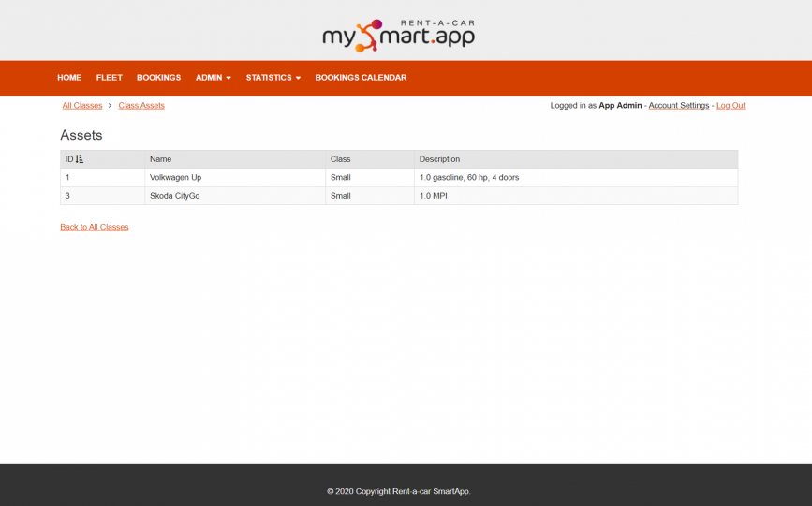Click Small class in Volkwagen Up row
The width and height of the screenshot is (812, 506).
[370, 178]
